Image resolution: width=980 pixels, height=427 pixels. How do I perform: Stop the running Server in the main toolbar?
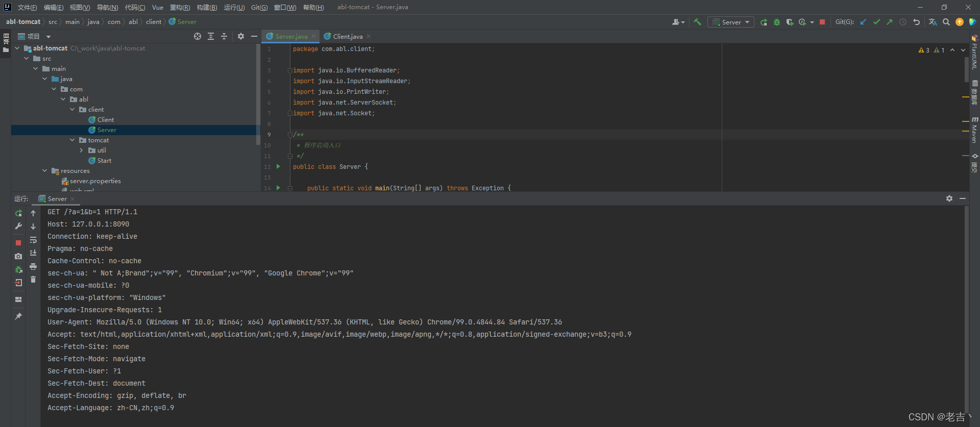pyautogui.click(x=822, y=22)
